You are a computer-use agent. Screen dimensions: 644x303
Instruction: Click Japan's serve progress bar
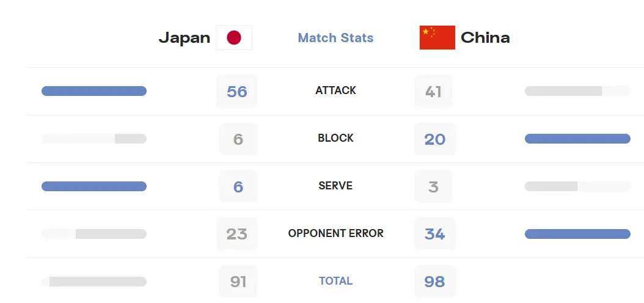tap(94, 186)
